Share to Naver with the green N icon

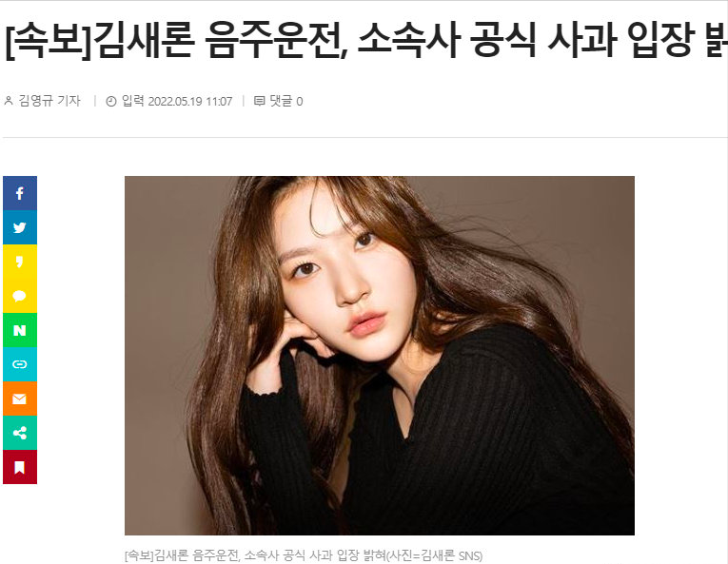(20, 330)
